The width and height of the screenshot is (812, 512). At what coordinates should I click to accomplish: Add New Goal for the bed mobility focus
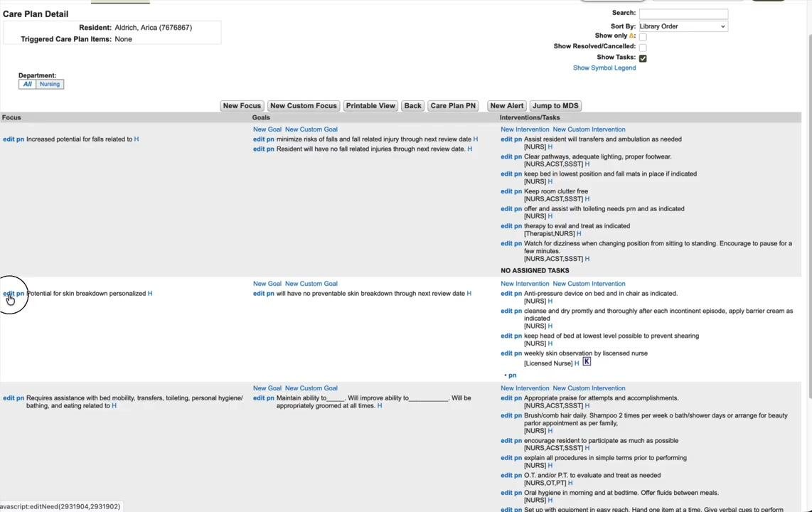[x=267, y=388]
